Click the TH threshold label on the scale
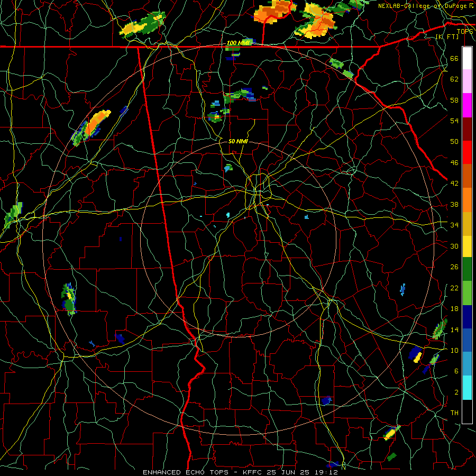Viewport: 476px width, 476px height. (454, 413)
